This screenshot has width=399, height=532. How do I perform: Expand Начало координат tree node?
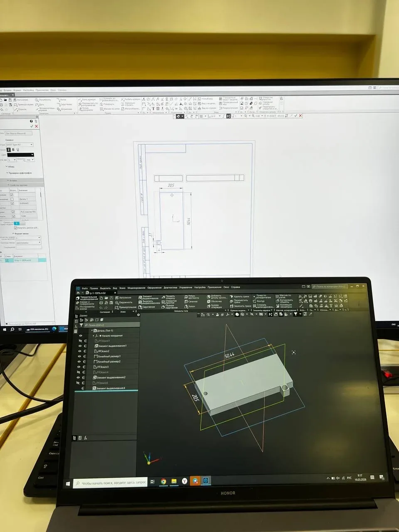[93, 335]
